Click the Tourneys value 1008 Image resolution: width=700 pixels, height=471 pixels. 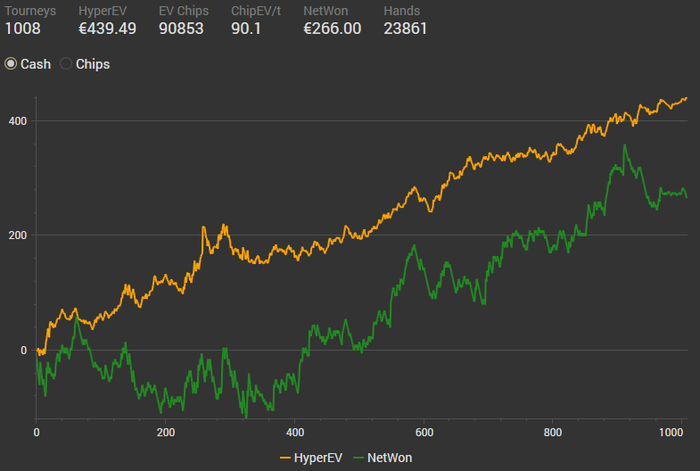coord(23,29)
